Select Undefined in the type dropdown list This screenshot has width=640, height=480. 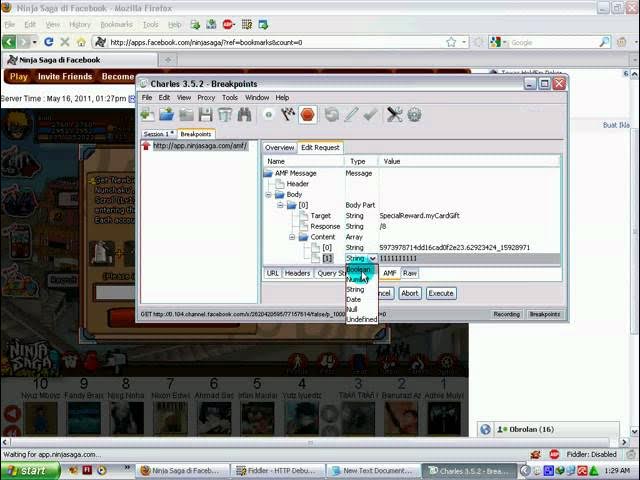tap(361, 319)
